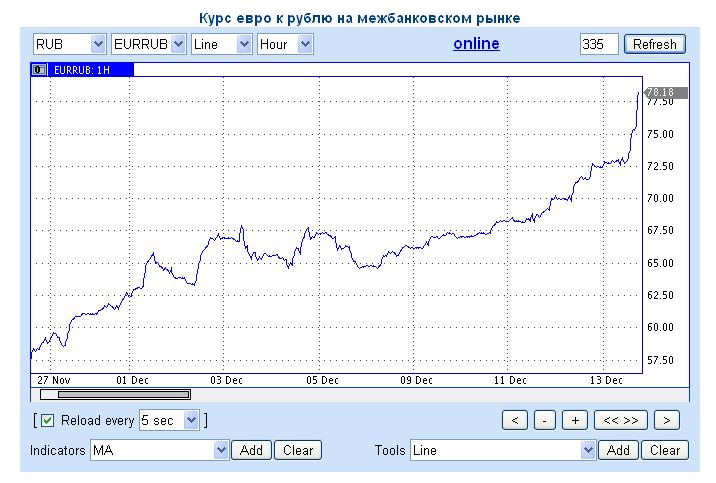Viewport: 716px width, 483px height.
Task: Click the << >> button to fit the chart
Action: click(x=621, y=420)
